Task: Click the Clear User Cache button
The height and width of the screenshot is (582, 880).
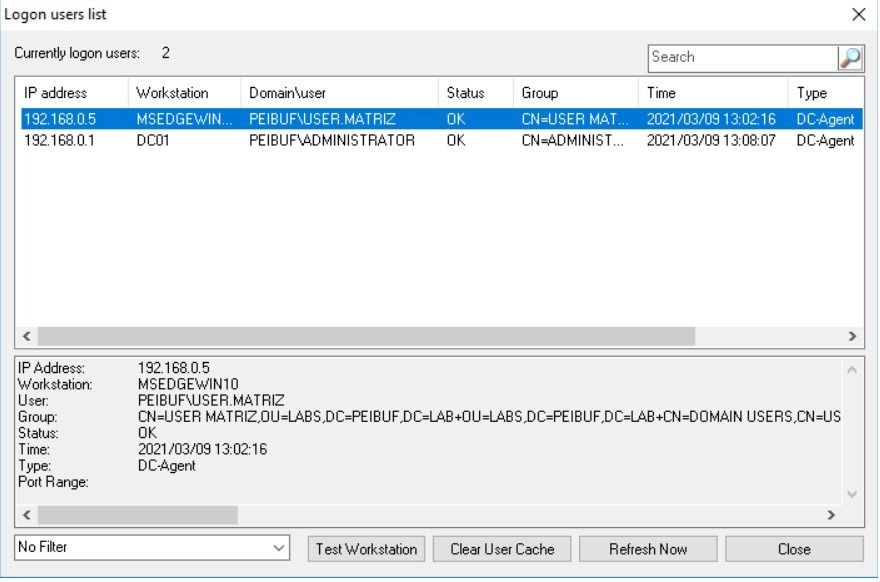Action: pyautogui.click(x=502, y=549)
